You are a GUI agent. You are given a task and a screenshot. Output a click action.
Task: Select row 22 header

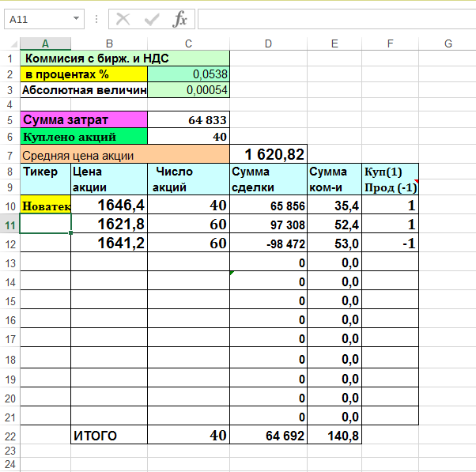click(10, 436)
